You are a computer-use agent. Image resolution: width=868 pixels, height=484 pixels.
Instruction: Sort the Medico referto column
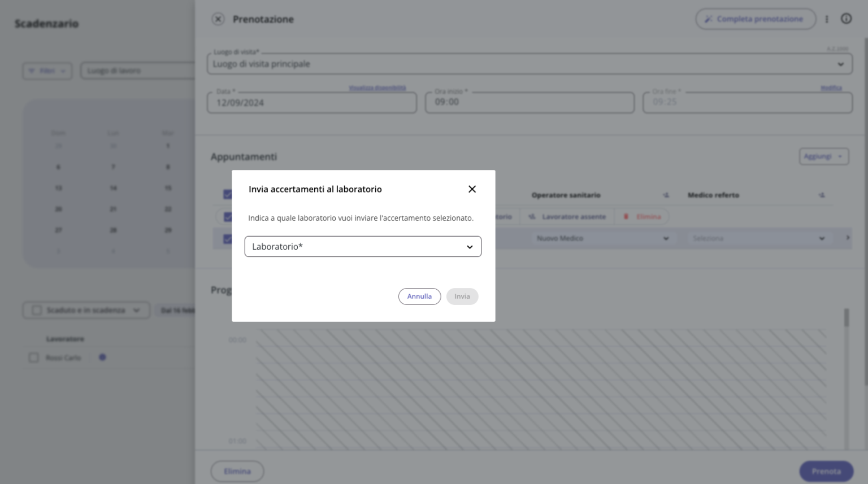(822, 195)
